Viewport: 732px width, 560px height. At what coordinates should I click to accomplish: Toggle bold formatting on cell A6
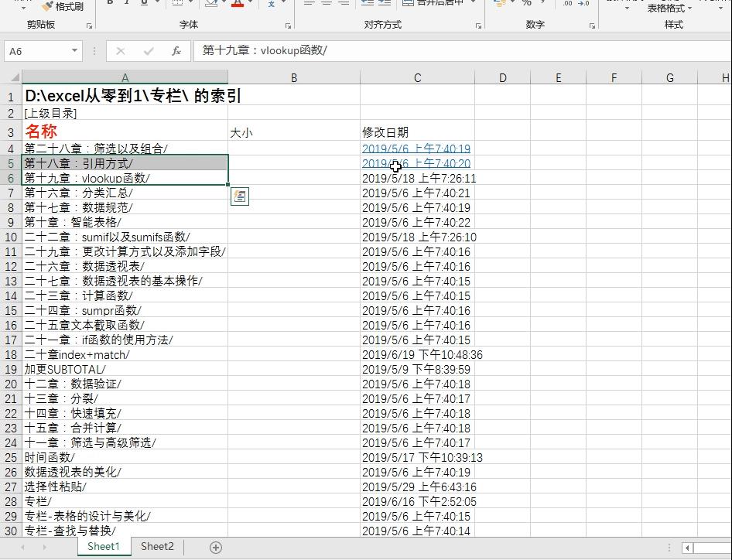110,4
